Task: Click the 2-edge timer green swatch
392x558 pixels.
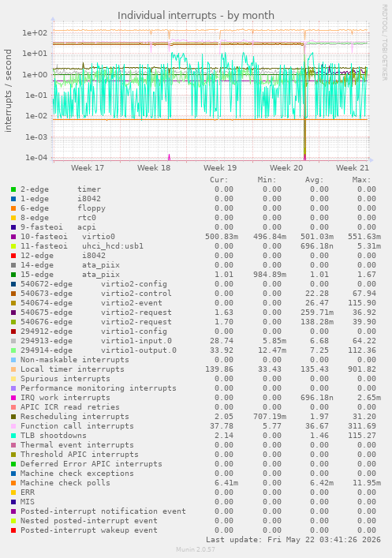Action: pyautogui.click(x=13, y=189)
